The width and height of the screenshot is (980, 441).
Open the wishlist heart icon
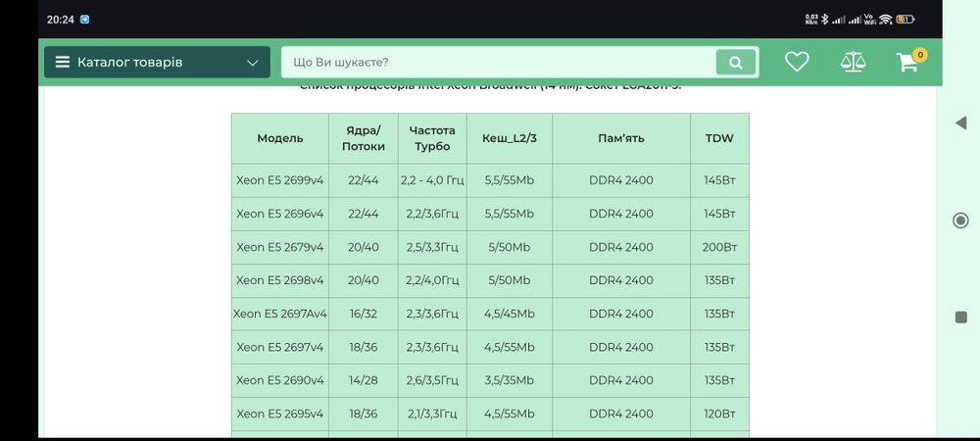tap(797, 62)
